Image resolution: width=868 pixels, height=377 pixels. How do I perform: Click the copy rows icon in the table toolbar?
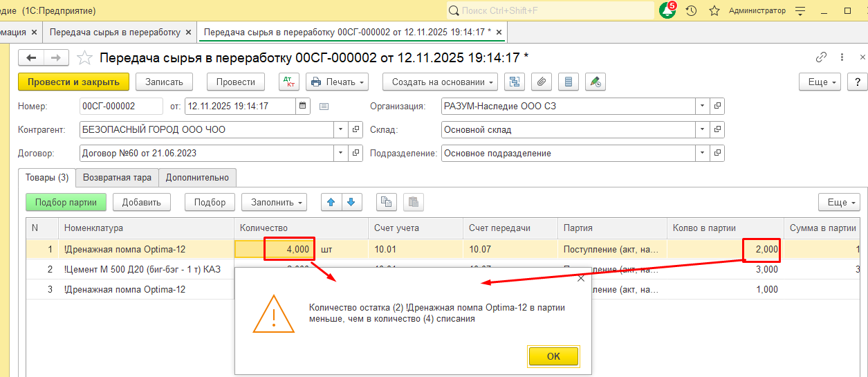[387, 202]
